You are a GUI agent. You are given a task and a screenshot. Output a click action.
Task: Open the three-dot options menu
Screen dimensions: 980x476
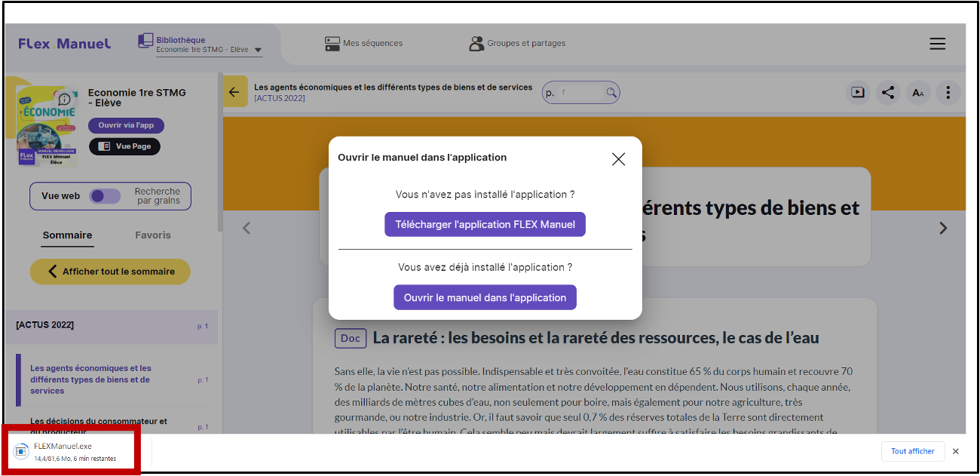948,93
